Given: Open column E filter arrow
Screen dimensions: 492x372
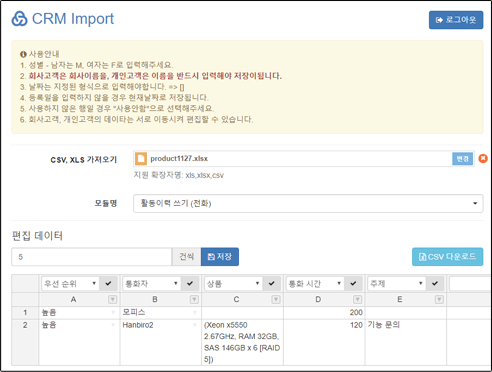Looking at the screenshot, I should point(439,300).
